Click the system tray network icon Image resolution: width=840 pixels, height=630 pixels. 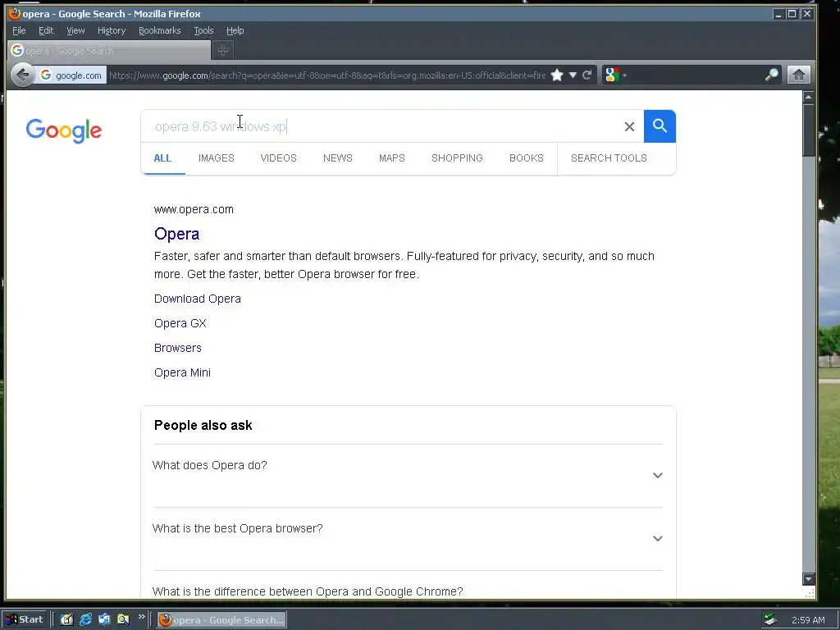[770, 620]
